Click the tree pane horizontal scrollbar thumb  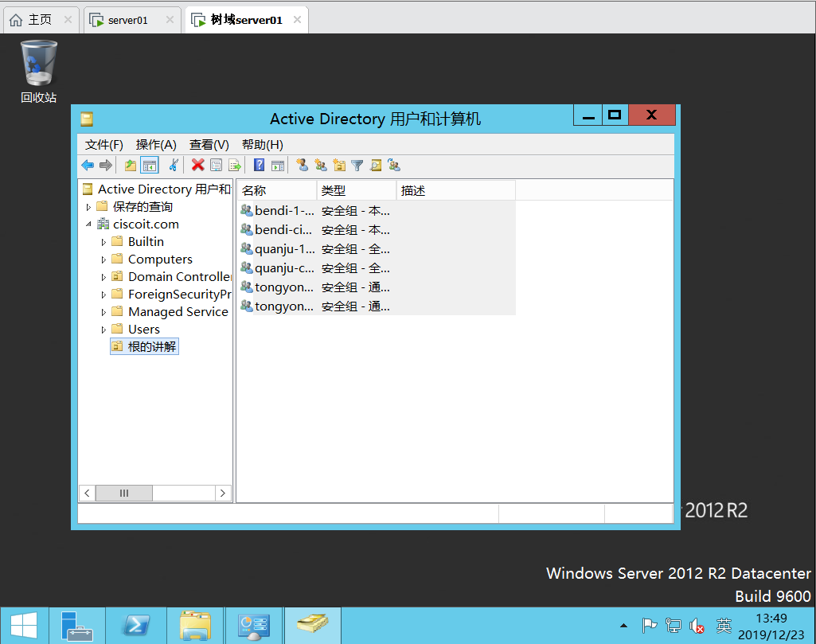coord(124,493)
